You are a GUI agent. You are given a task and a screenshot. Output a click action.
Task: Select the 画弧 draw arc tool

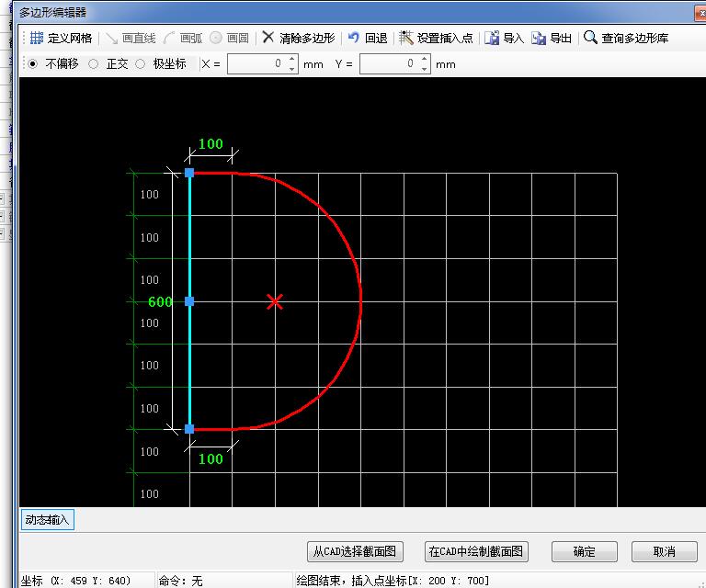(183, 39)
